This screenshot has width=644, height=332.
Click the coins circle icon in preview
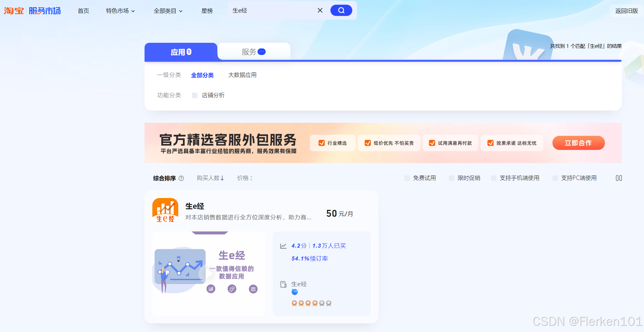click(232, 289)
